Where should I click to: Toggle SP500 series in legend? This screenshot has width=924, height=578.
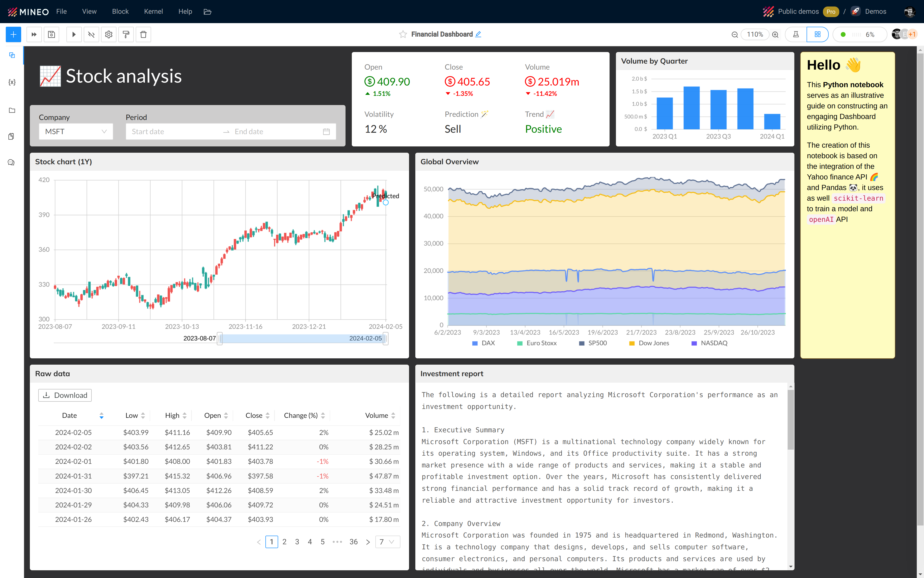click(x=593, y=343)
